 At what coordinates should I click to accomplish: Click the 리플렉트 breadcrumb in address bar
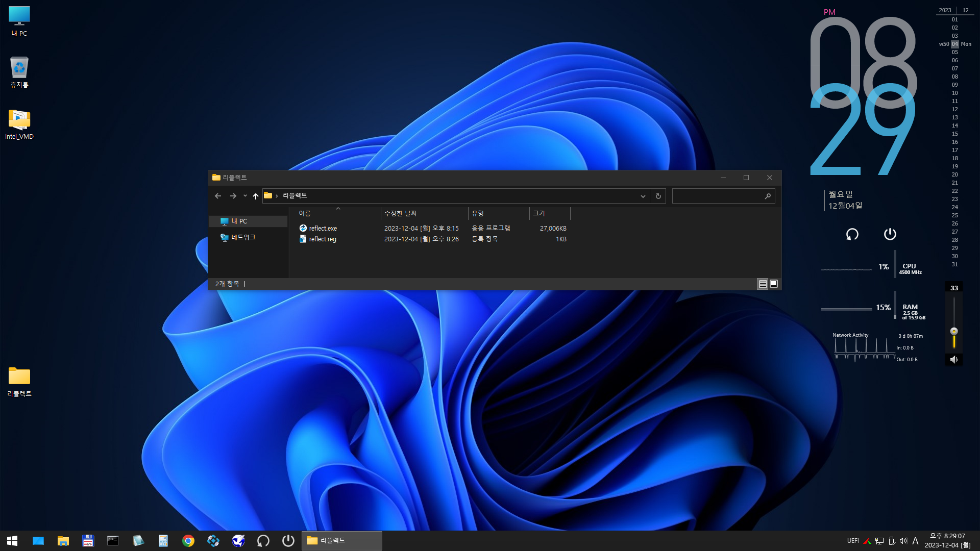(295, 196)
